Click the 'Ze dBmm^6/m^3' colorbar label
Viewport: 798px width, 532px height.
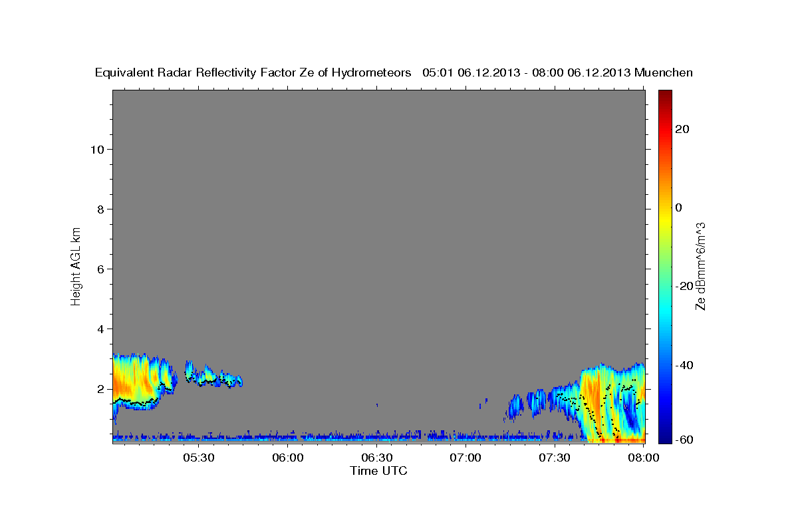700,266
